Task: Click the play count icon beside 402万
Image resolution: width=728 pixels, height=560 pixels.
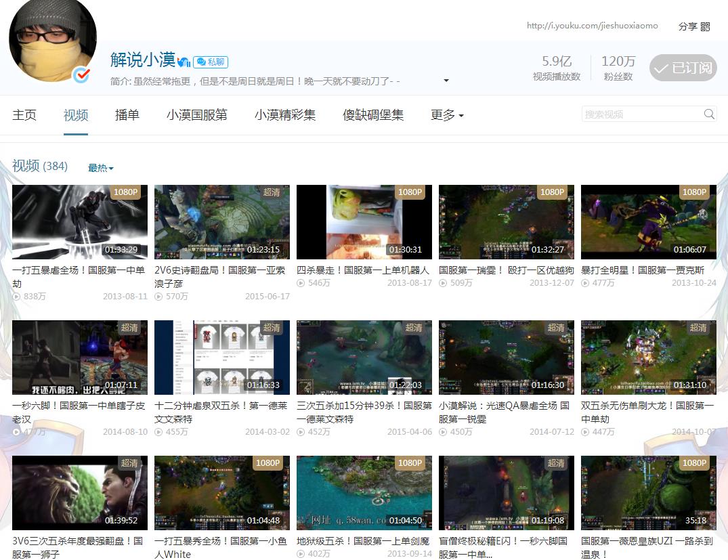Action: pyautogui.click(x=301, y=554)
